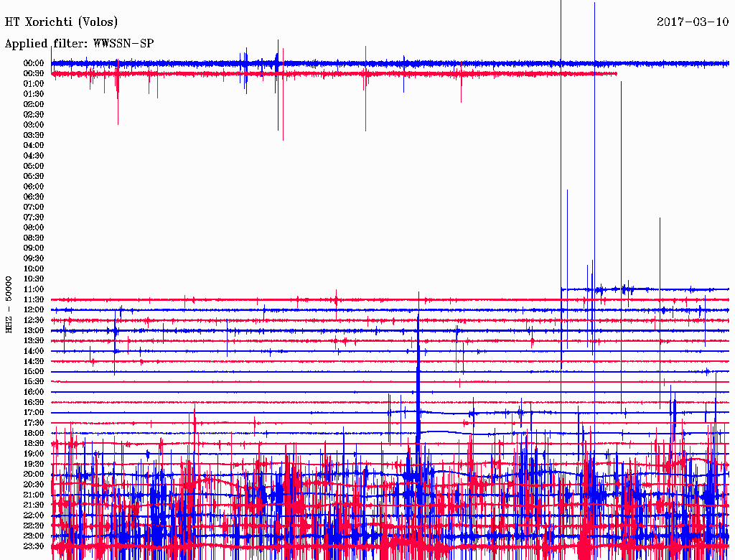The image size is (735, 560).
Task: Click the '09:00' time label
Action: pyautogui.click(x=34, y=248)
